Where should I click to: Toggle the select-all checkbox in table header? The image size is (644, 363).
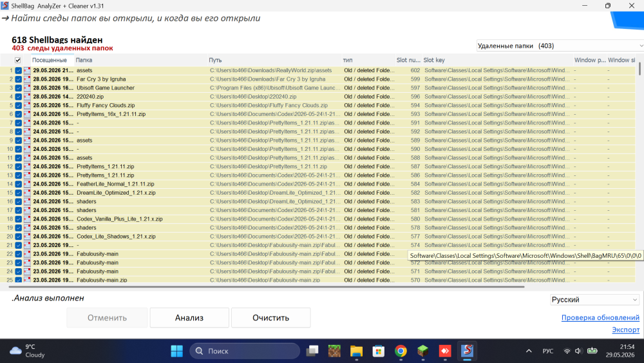[x=17, y=60]
